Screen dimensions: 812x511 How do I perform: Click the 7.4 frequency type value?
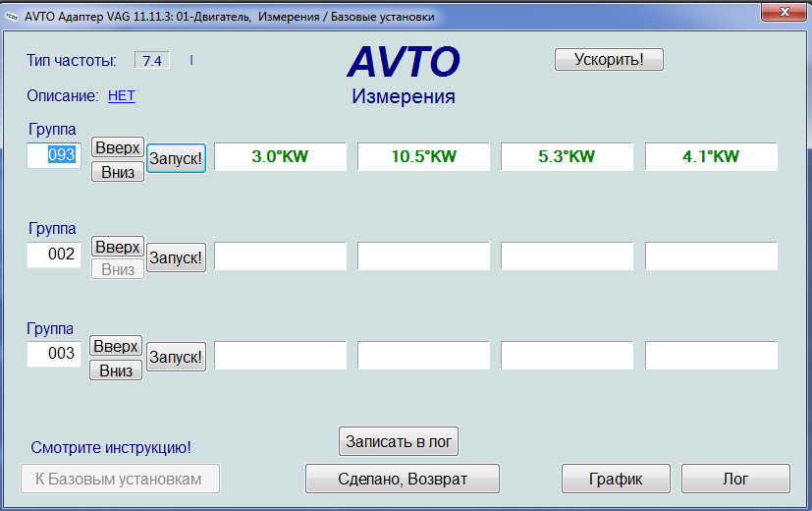click(x=152, y=61)
